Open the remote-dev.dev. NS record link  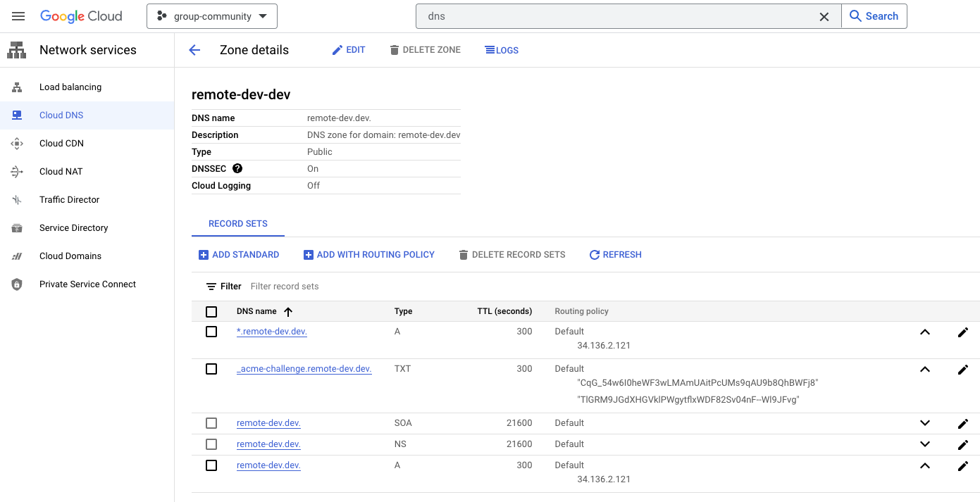click(268, 444)
